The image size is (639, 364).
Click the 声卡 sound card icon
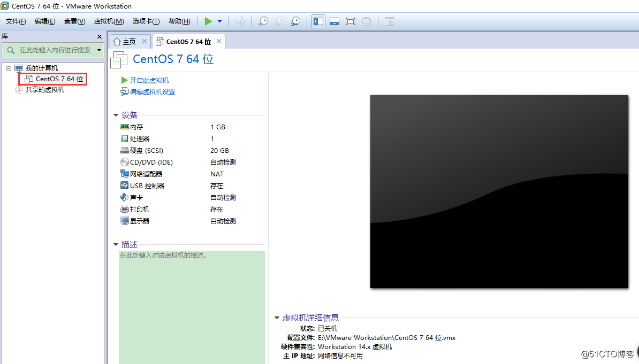[125, 197]
